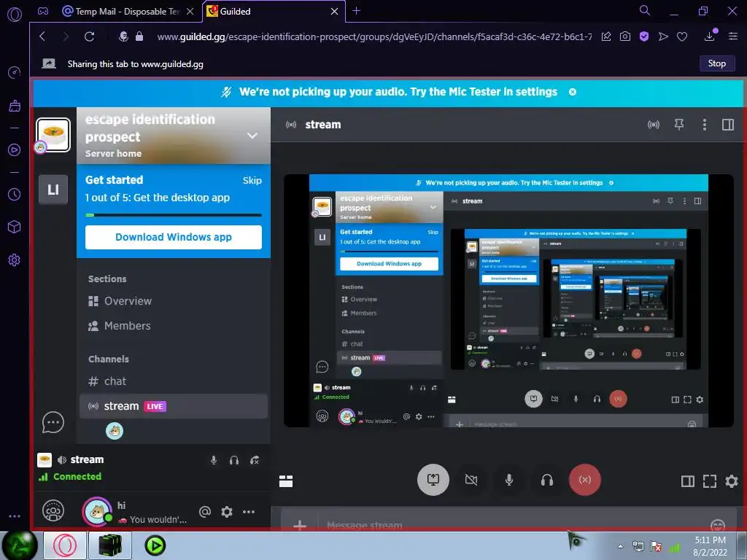Toggle headphones deafen in call controls
The width and height of the screenshot is (747, 560).
[x=547, y=480]
